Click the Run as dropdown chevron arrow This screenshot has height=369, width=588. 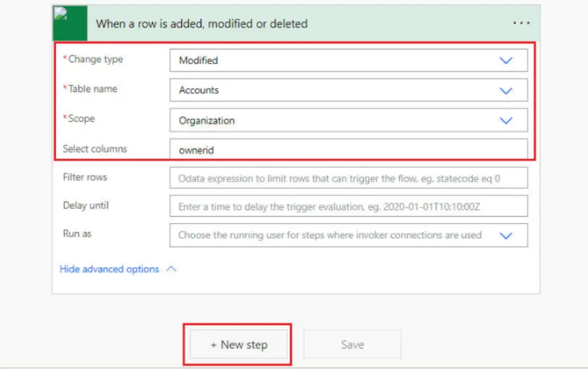coord(506,236)
